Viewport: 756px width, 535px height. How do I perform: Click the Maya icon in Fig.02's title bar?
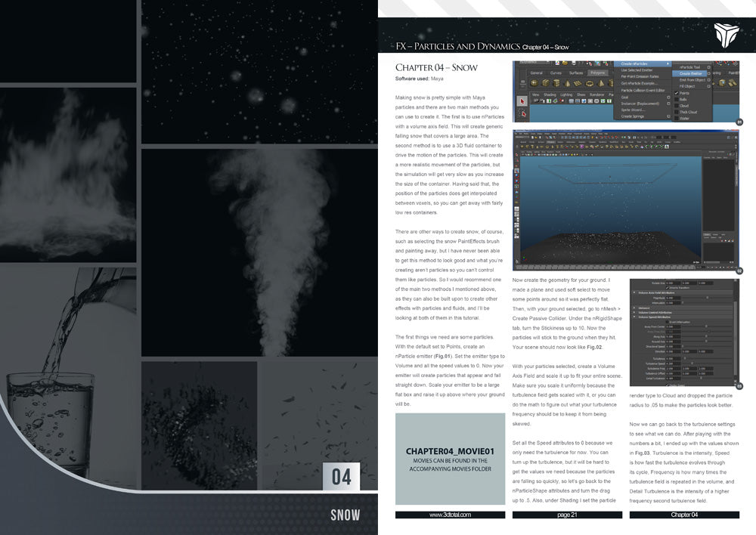519,128
